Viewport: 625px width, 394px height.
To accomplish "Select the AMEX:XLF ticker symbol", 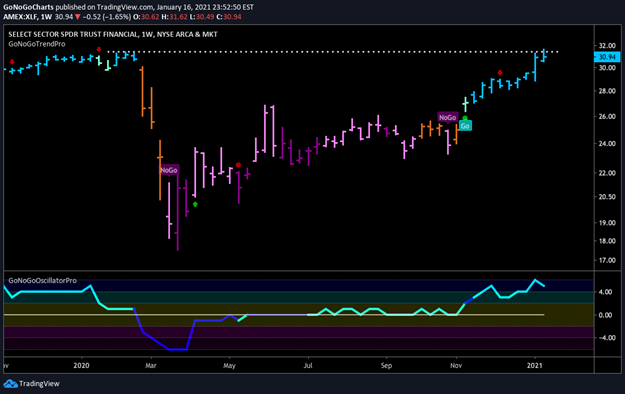I will point(21,17).
